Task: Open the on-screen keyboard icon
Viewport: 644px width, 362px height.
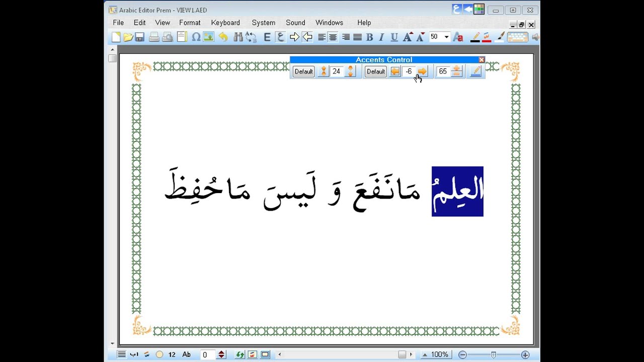Action: 517,37
